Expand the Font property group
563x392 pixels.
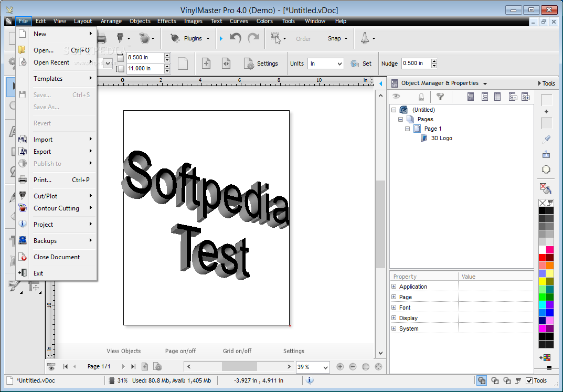(394, 308)
